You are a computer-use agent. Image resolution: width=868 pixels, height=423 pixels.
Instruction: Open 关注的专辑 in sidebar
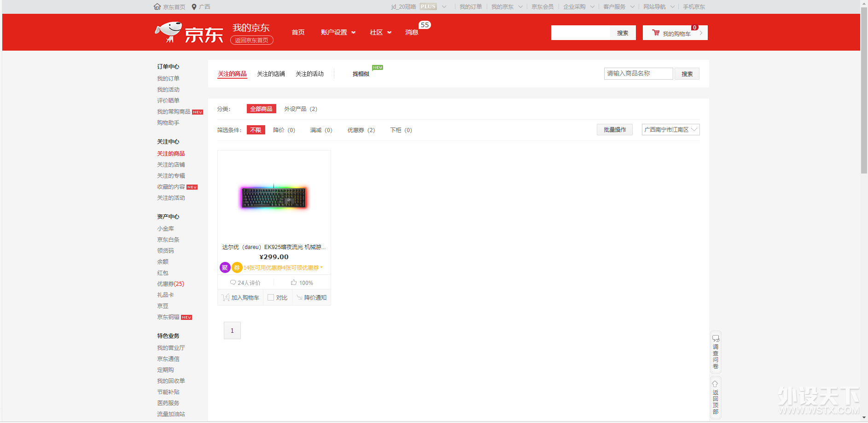[171, 176]
